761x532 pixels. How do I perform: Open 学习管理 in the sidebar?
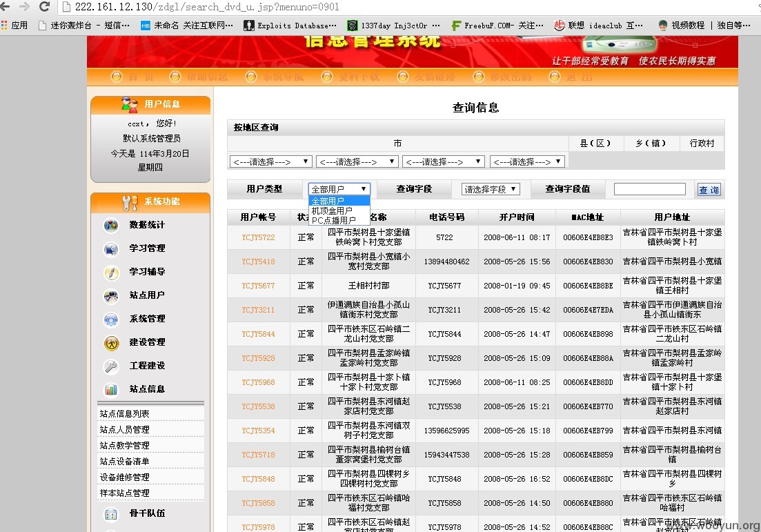tap(147, 248)
